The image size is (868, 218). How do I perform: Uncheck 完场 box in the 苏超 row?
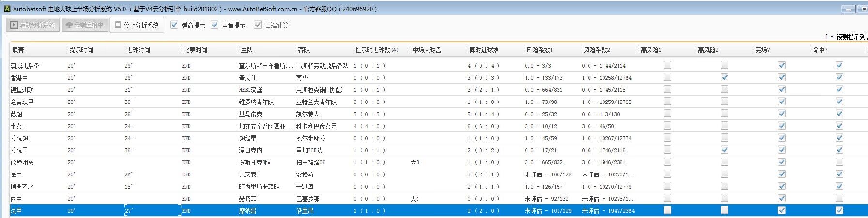point(781,114)
